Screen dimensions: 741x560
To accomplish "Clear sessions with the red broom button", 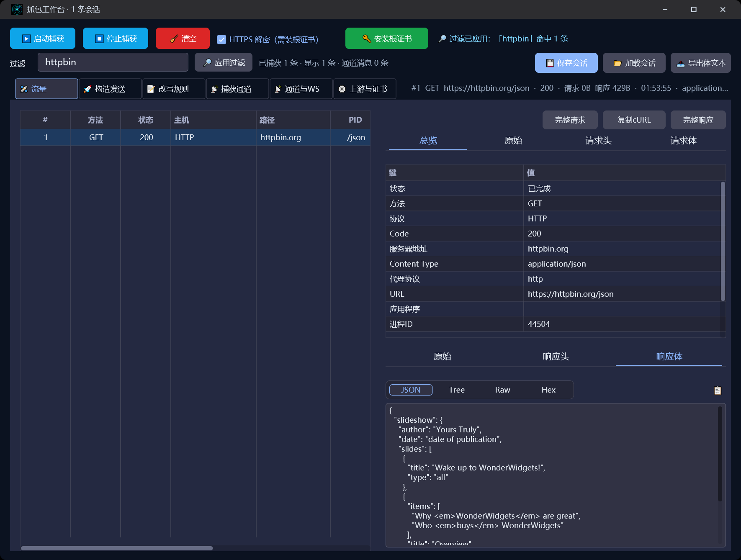I will point(183,39).
